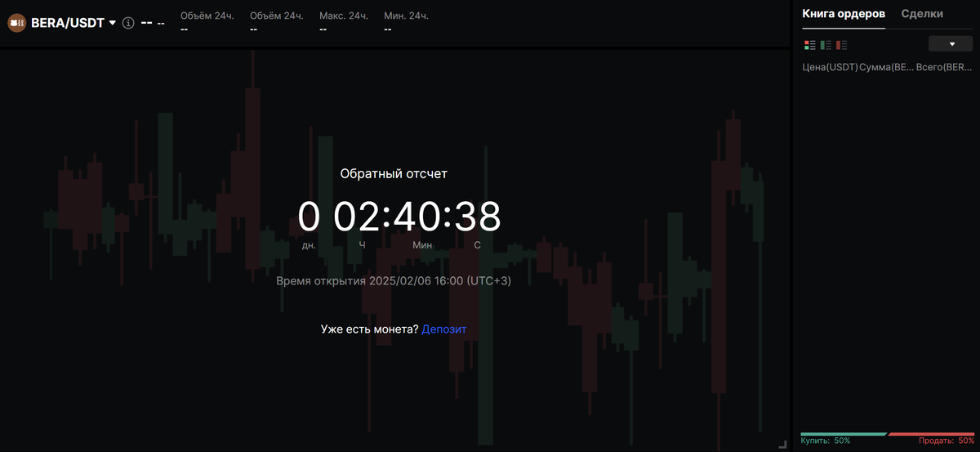Click the BERA/USDT pair name text

68,23
